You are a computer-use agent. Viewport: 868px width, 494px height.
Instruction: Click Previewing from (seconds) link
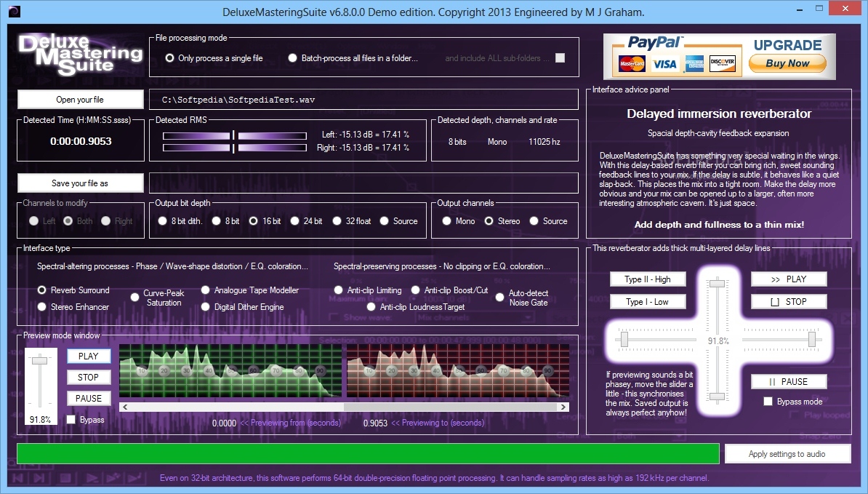point(291,423)
